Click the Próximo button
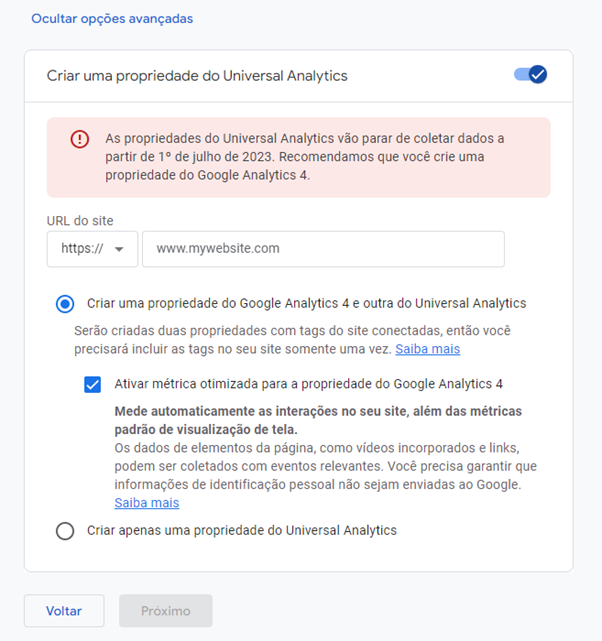 click(166, 611)
